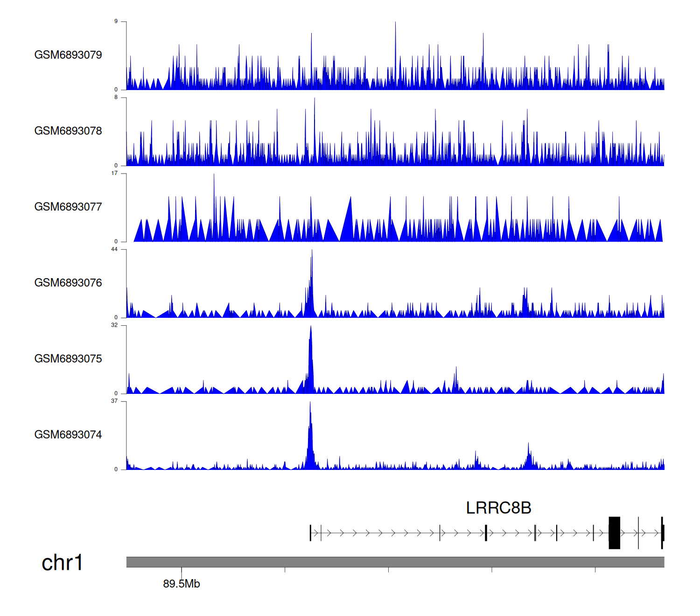This screenshot has height=616, width=700.
Task: Click the 89.5Mb axis tick label
Action: click(182, 584)
